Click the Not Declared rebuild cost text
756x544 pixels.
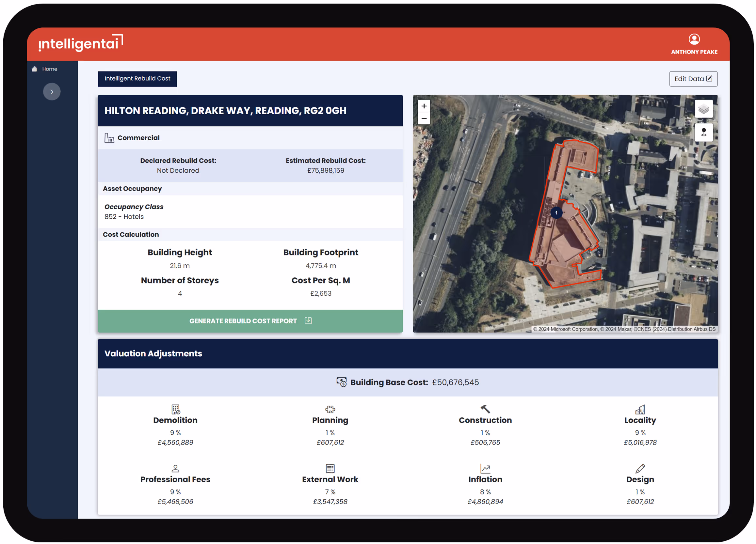178,171
